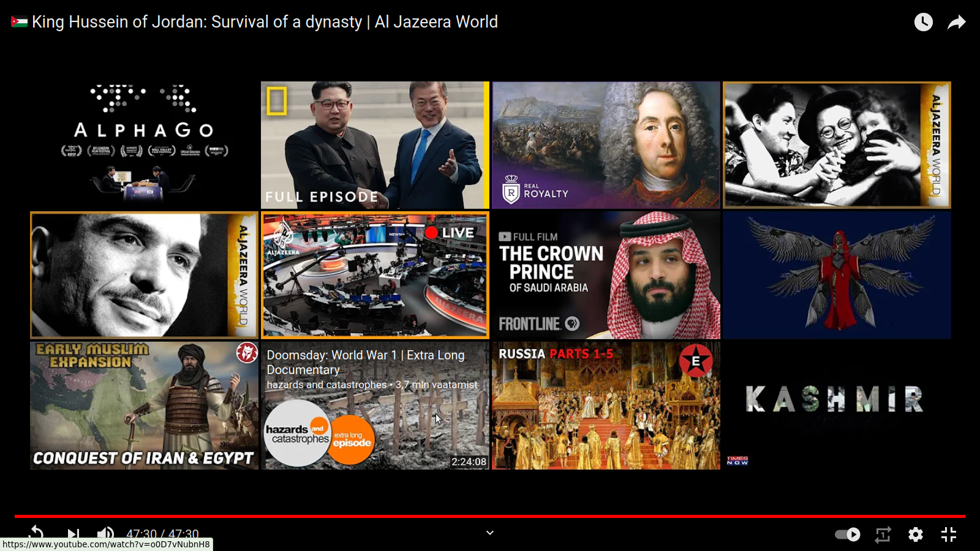Click the 47:30 / 47:30 time display

(162, 534)
